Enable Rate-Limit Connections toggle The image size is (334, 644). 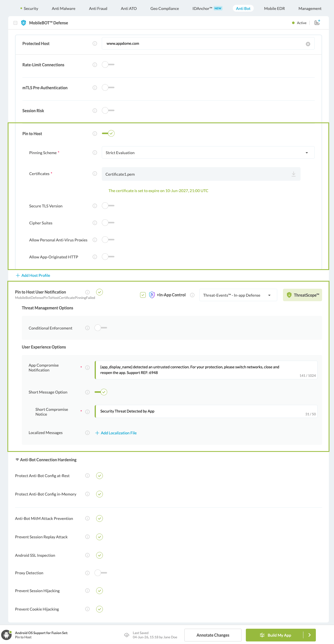(108, 65)
